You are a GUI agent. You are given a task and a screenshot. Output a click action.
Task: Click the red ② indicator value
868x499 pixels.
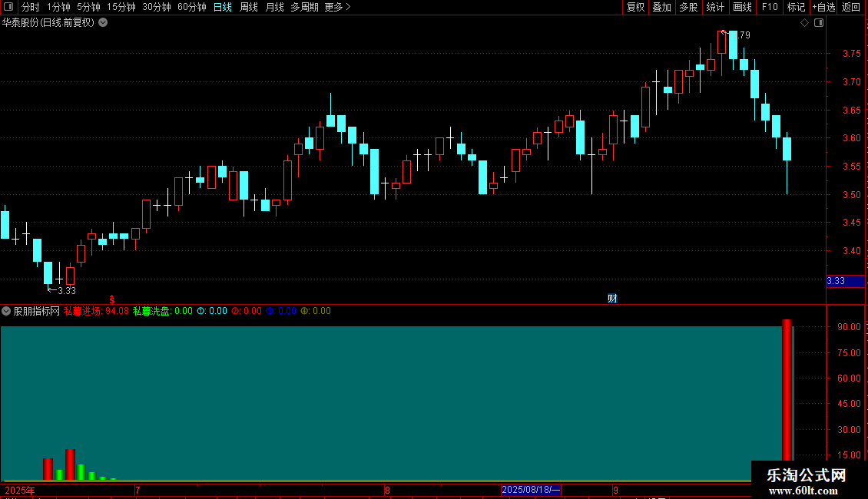247,311
